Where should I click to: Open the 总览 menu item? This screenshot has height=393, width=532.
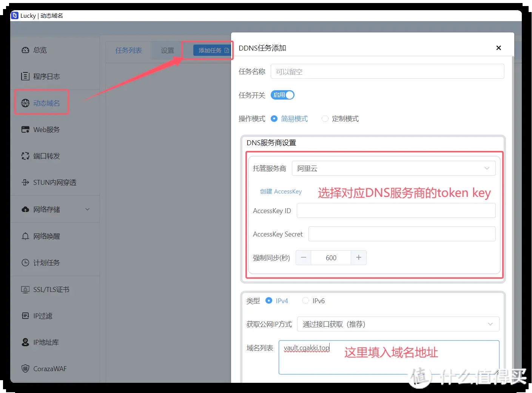point(55,50)
